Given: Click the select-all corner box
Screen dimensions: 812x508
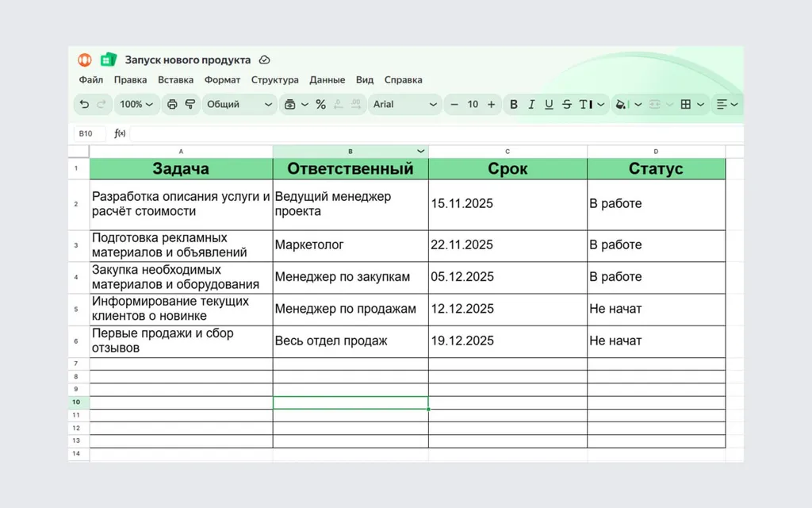Looking at the screenshot, I should (79, 152).
